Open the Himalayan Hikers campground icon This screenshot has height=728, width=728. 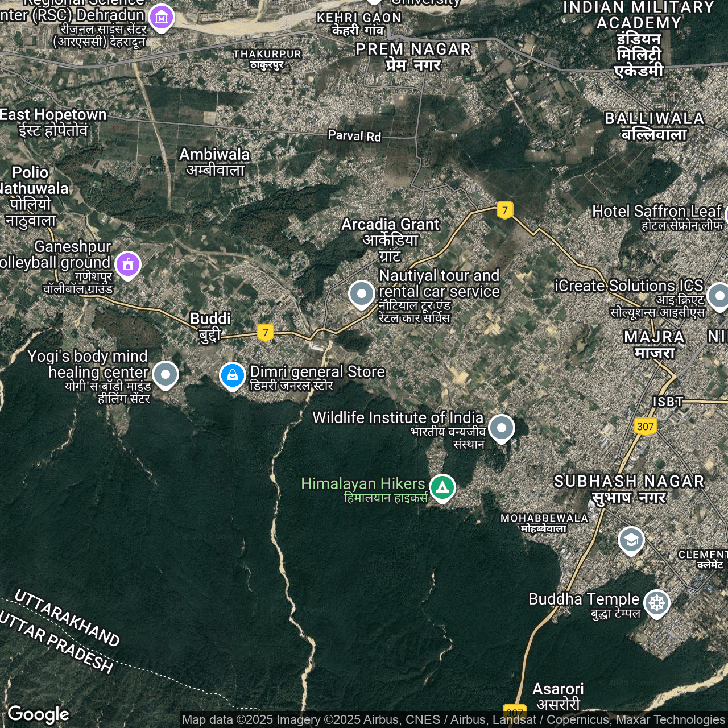click(x=442, y=487)
